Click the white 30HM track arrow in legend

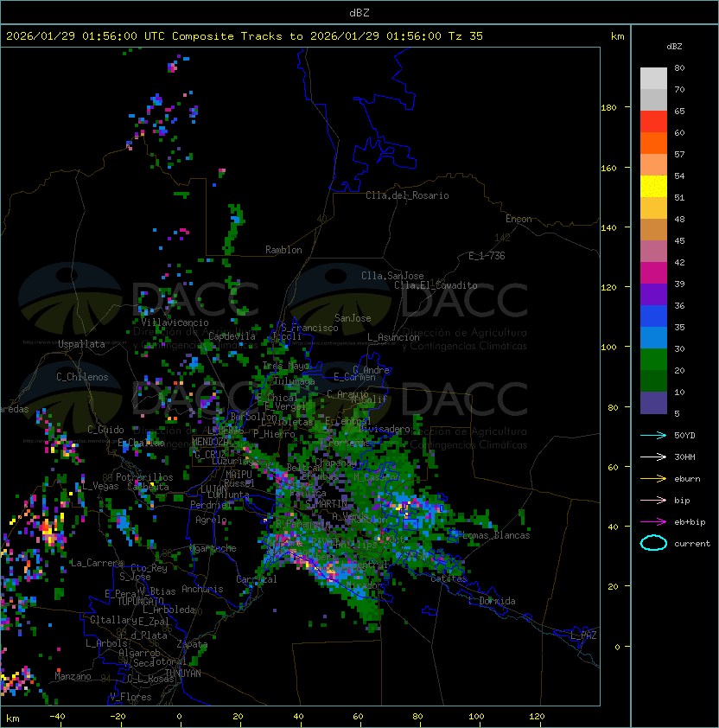pyautogui.click(x=653, y=457)
